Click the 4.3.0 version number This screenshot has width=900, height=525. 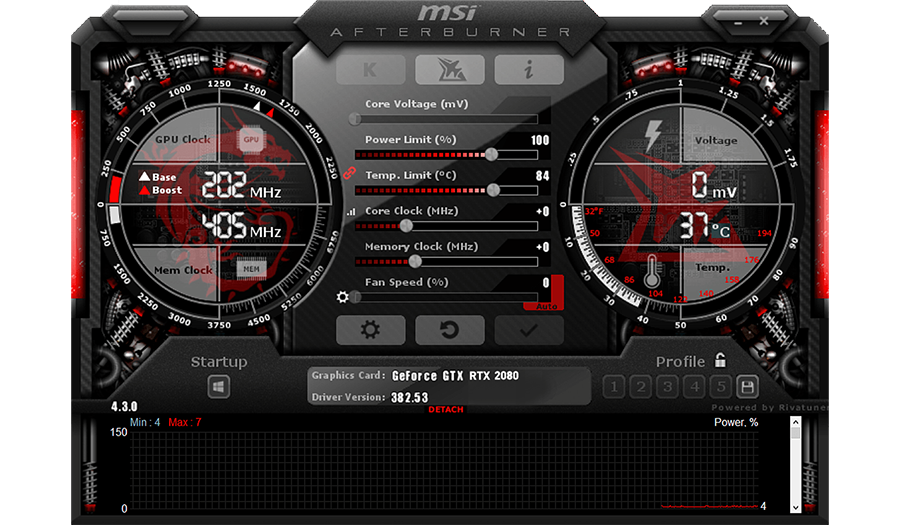pyautogui.click(x=124, y=407)
